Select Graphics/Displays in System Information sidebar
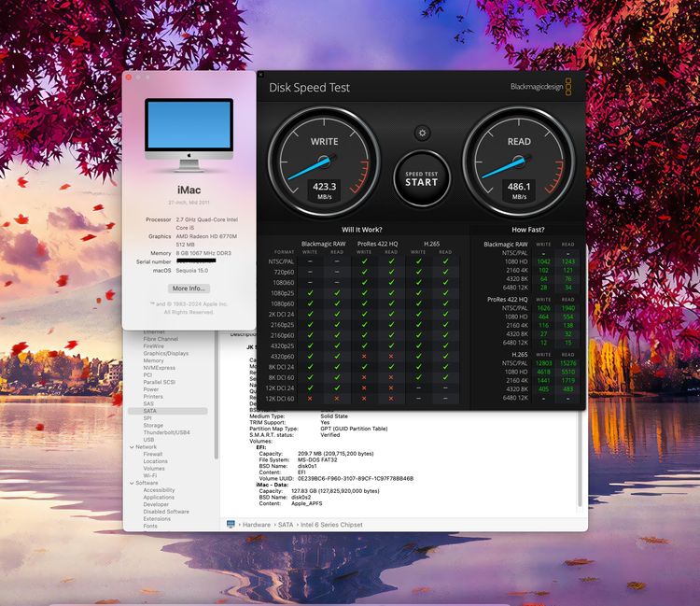Image resolution: width=700 pixels, height=606 pixels. pos(165,353)
